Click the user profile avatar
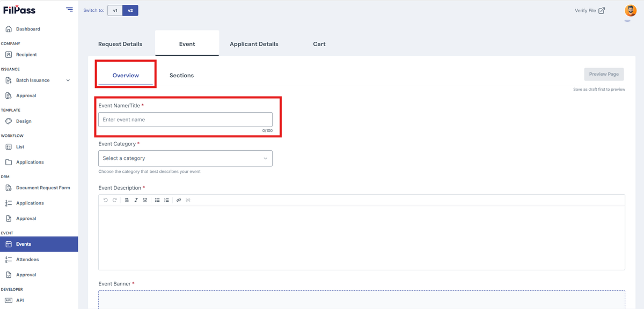644x309 pixels. [631, 10]
